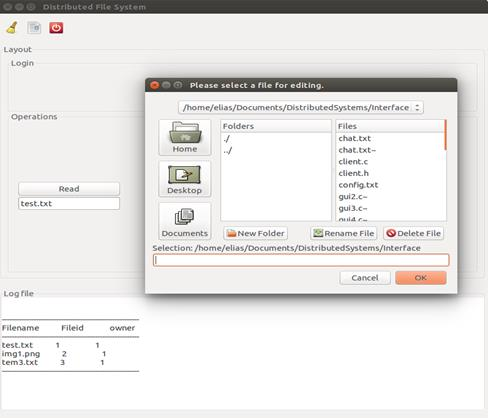Viewport: 488px width, 418px height.
Task: Open the directory path dropdown
Action: tap(301, 107)
